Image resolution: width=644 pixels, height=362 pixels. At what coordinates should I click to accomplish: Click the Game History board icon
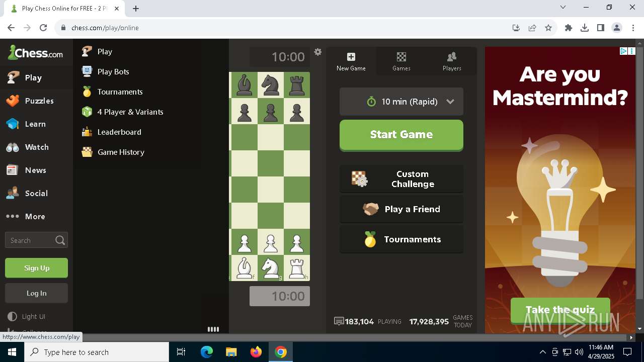pos(87,152)
